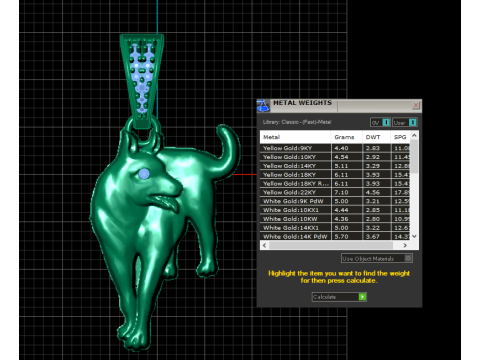Click the 3.29 DWT cell
The height and width of the screenshot is (360, 480).
[376, 166]
